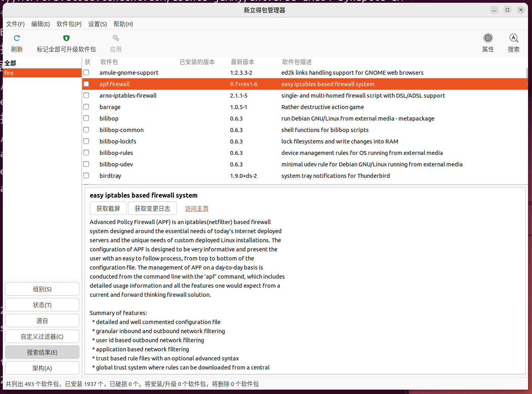Click the 架构(A) button
The height and width of the screenshot is (394, 532).
[x=42, y=368]
